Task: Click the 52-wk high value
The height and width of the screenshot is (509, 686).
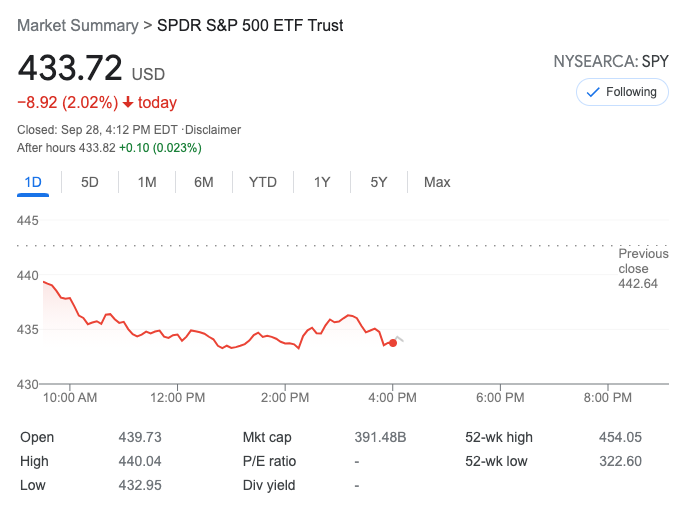Action: 620,437
